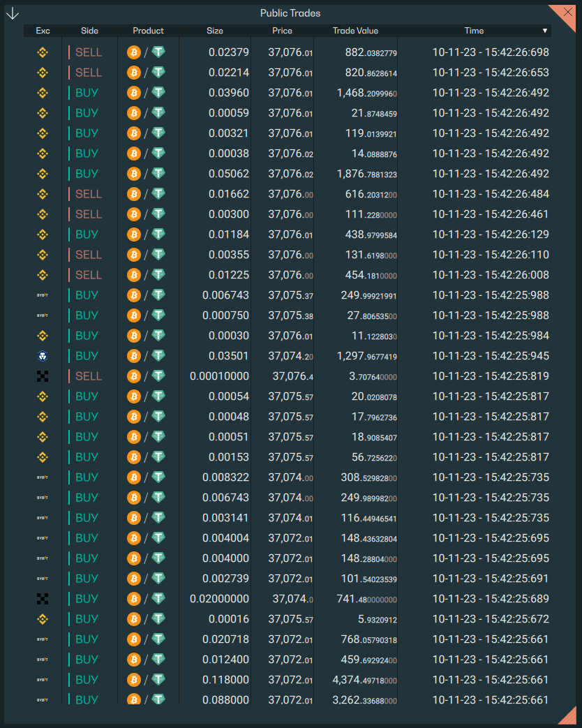582x728 pixels.
Task: Click Binance icon in row with size 0.00321
Action: click(43, 133)
